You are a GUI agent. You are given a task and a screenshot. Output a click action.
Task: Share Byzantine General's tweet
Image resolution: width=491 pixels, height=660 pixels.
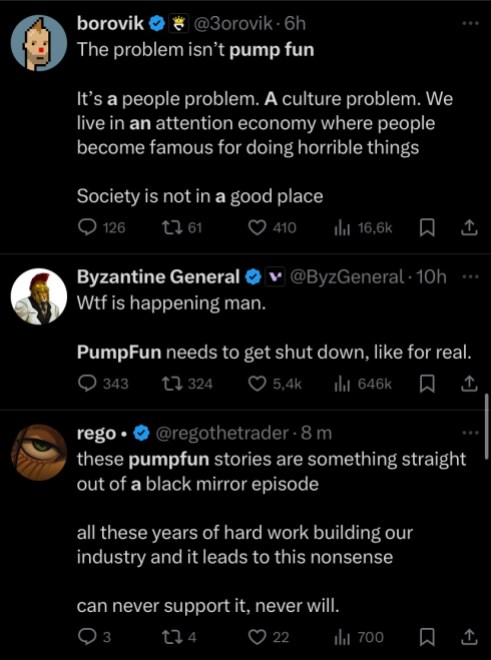click(468, 384)
